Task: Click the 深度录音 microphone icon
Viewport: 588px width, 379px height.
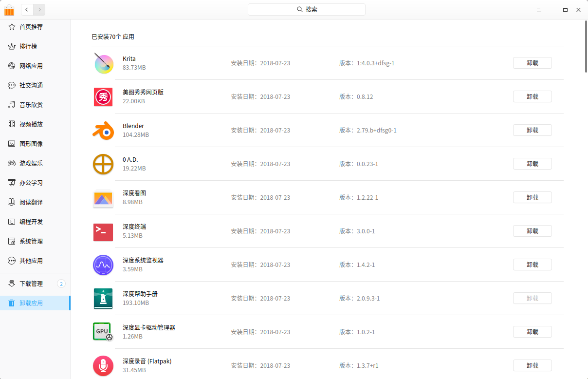Action: [103, 365]
